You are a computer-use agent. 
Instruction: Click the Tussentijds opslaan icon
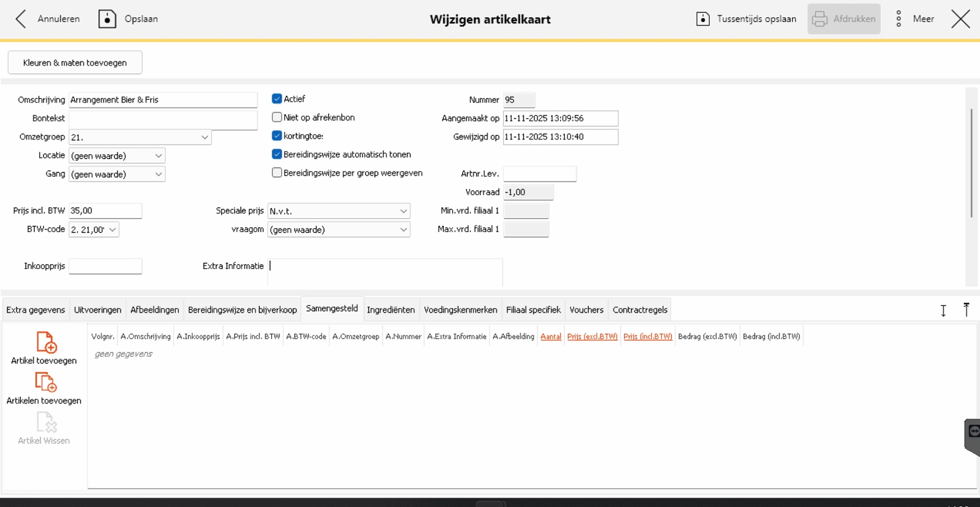click(702, 19)
